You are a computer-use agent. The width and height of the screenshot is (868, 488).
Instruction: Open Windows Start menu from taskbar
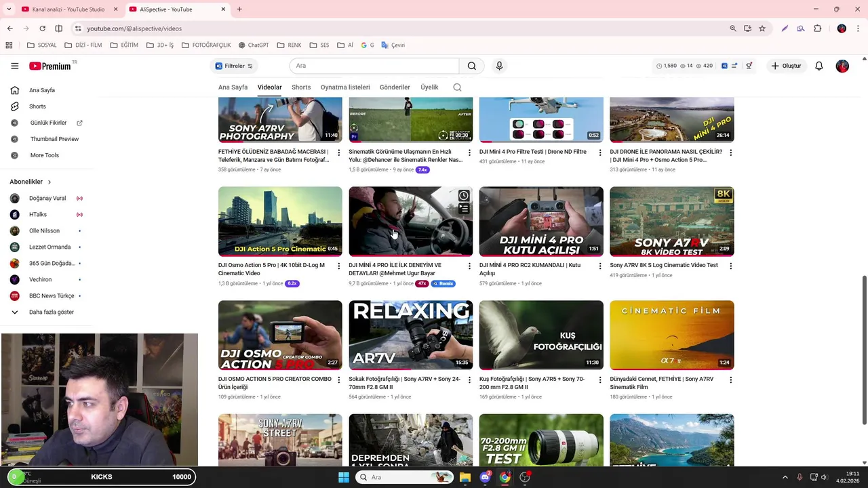pos(344,477)
